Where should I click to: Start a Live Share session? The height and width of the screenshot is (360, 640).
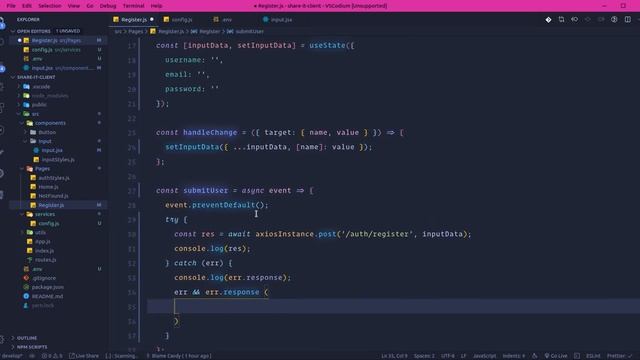point(84,356)
